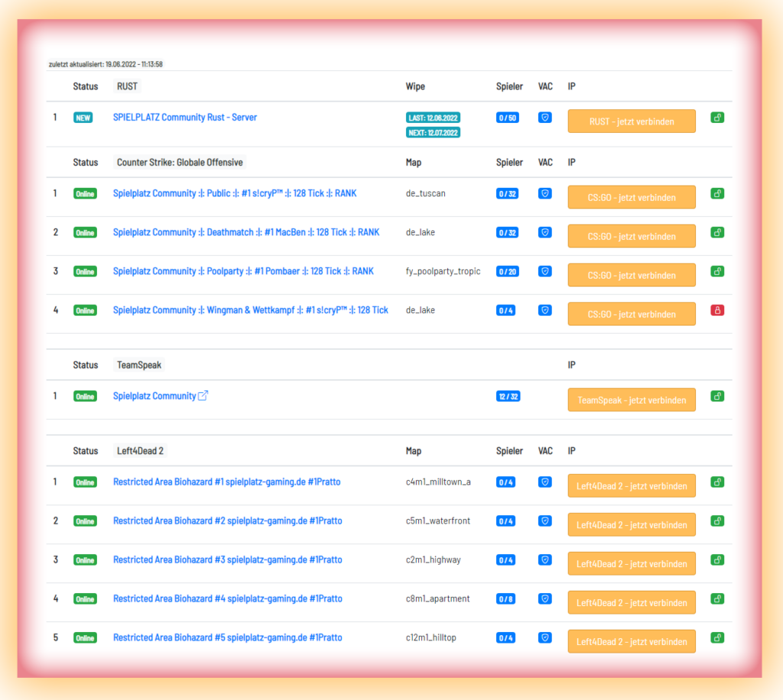This screenshot has width=783, height=700.
Task: Open Restricted Area Biohazard #2 server link
Action: pyautogui.click(x=228, y=520)
